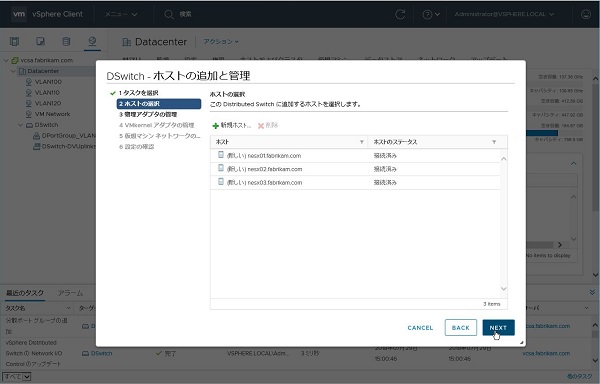Go to wizard step 1 タスクを選択
The width and height of the screenshot is (600, 384).
tap(138, 93)
